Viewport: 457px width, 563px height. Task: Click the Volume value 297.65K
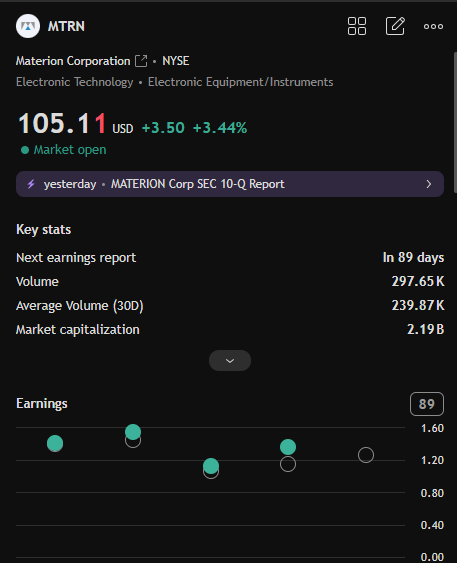tap(418, 282)
